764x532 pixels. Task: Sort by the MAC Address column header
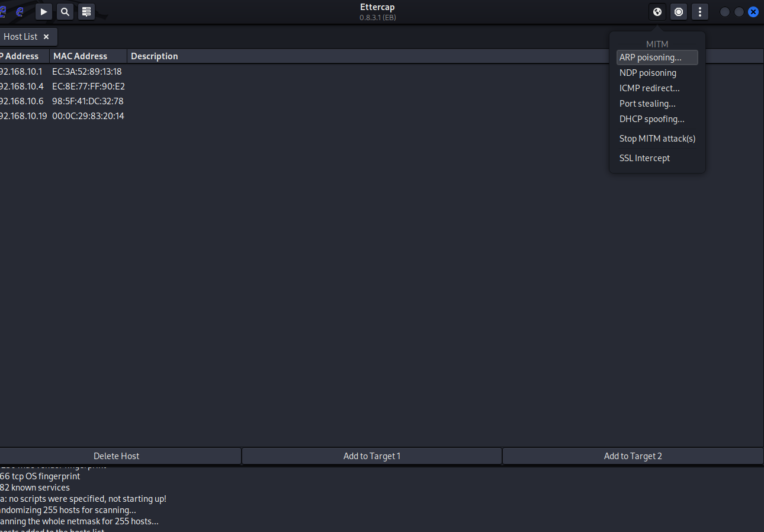(x=88, y=56)
